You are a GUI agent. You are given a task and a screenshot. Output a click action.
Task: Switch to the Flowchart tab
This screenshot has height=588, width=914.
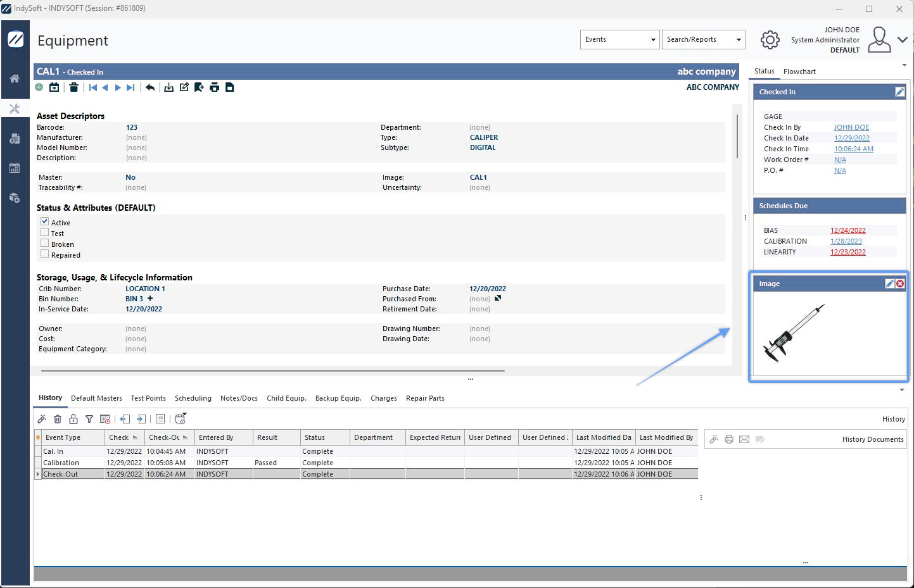point(799,72)
